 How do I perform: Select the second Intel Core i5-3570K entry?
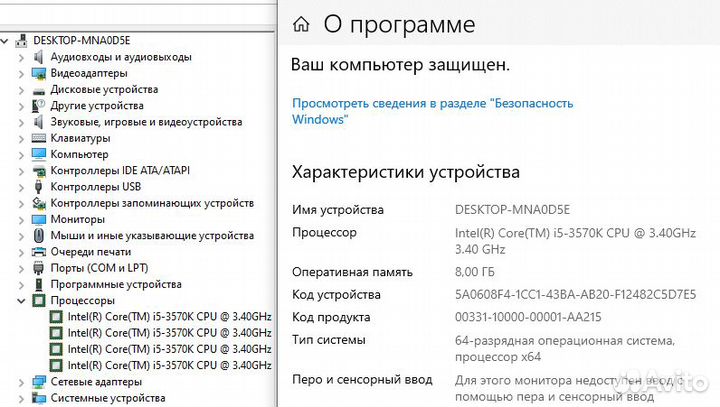click(x=169, y=333)
